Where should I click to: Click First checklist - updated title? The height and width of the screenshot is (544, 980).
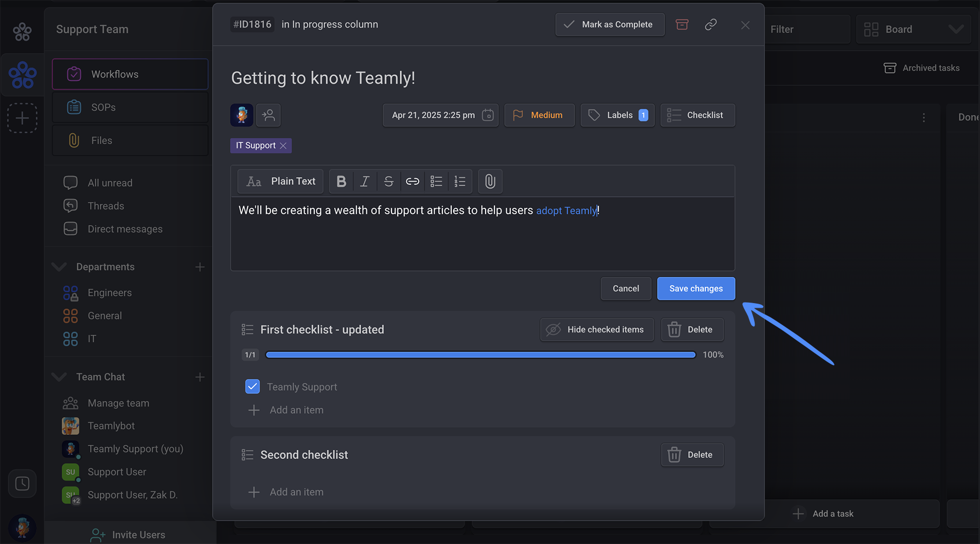pos(322,329)
